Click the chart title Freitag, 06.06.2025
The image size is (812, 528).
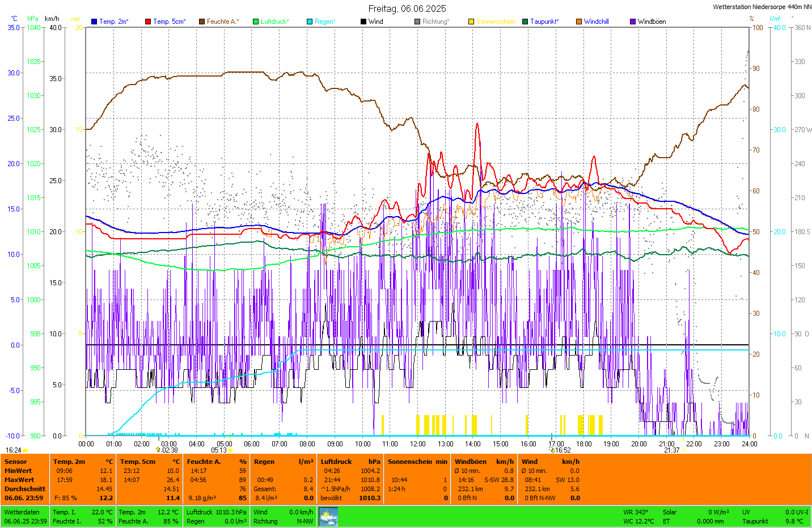[407, 9]
